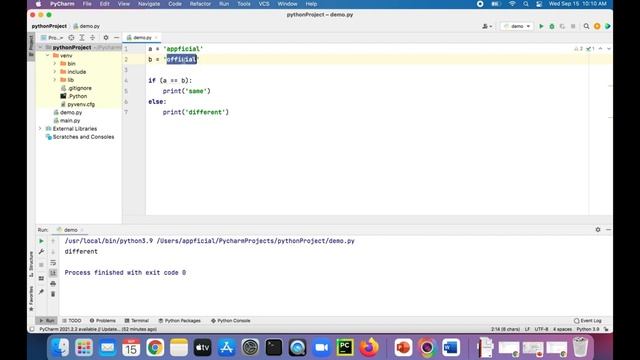
Task: Run with coverage icon in toolbar
Action: click(562, 26)
